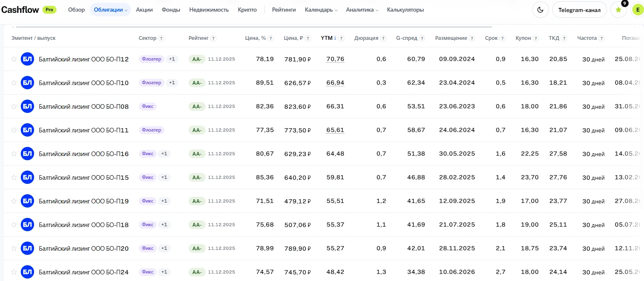Screen dimensions: 644x281
Task: Toggle dark mode with the moon icon
Action: [540, 10]
